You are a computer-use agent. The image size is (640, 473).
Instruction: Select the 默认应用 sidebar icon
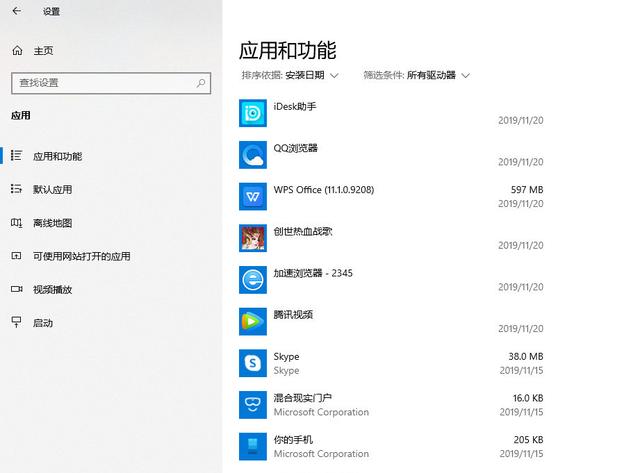coord(16,189)
